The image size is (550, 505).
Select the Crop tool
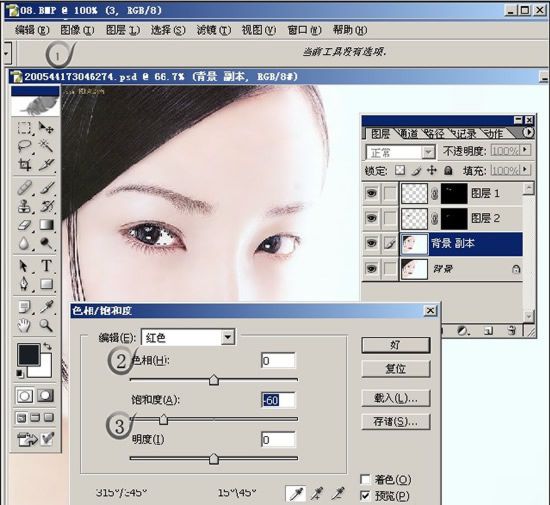tap(24, 164)
